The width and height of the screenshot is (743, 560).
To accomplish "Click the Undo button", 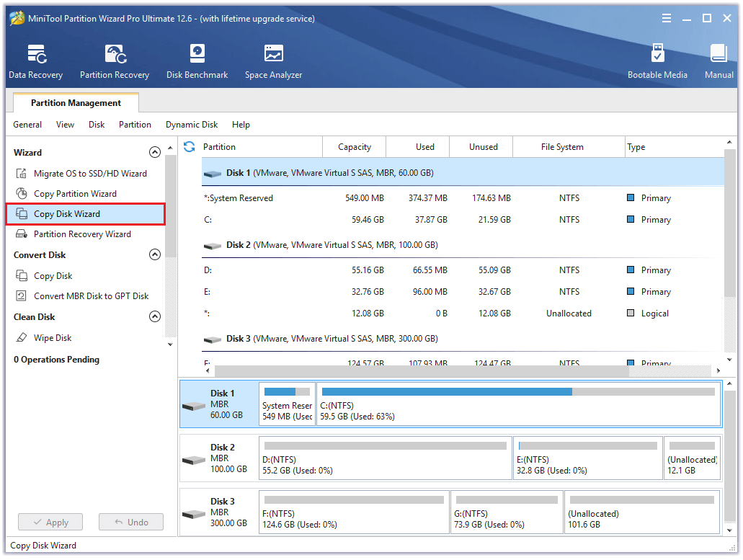I will [130, 522].
